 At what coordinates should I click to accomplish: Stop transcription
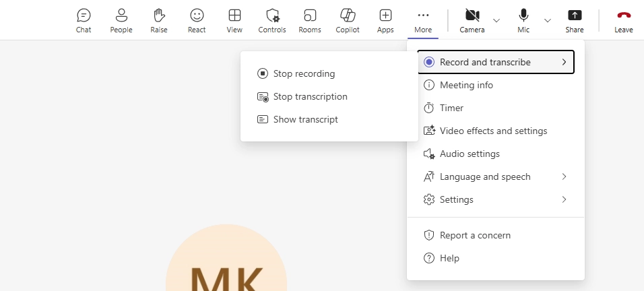point(329,96)
